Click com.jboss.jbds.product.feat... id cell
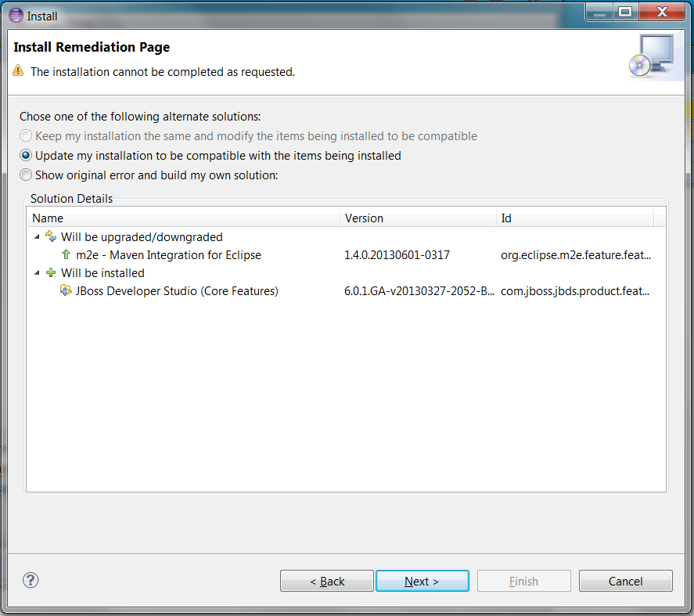 pos(575,291)
